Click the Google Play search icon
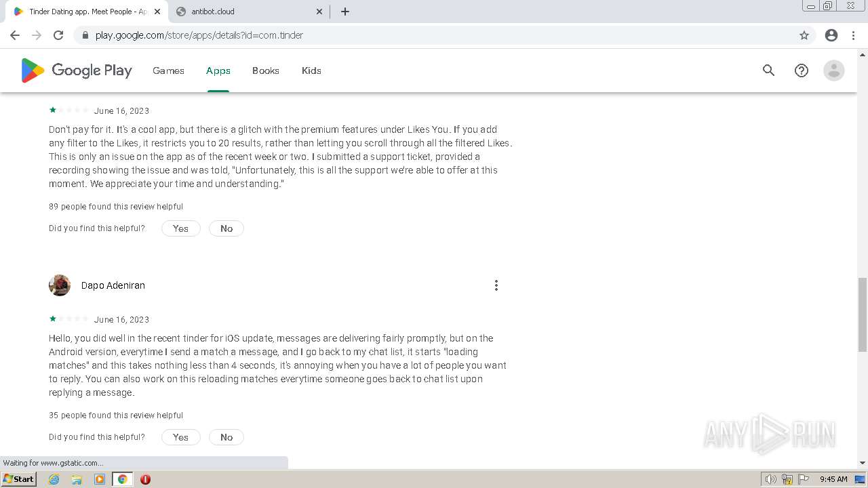 [768, 70]
